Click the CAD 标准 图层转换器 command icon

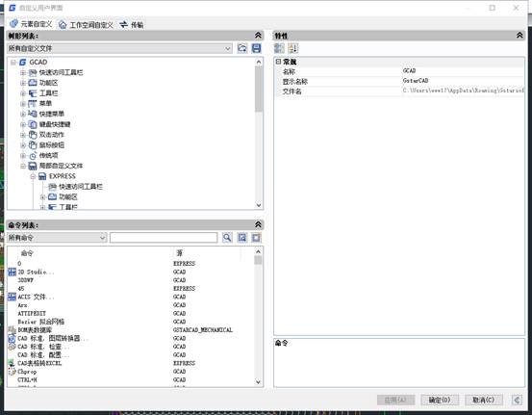click(x=12, y=338)
